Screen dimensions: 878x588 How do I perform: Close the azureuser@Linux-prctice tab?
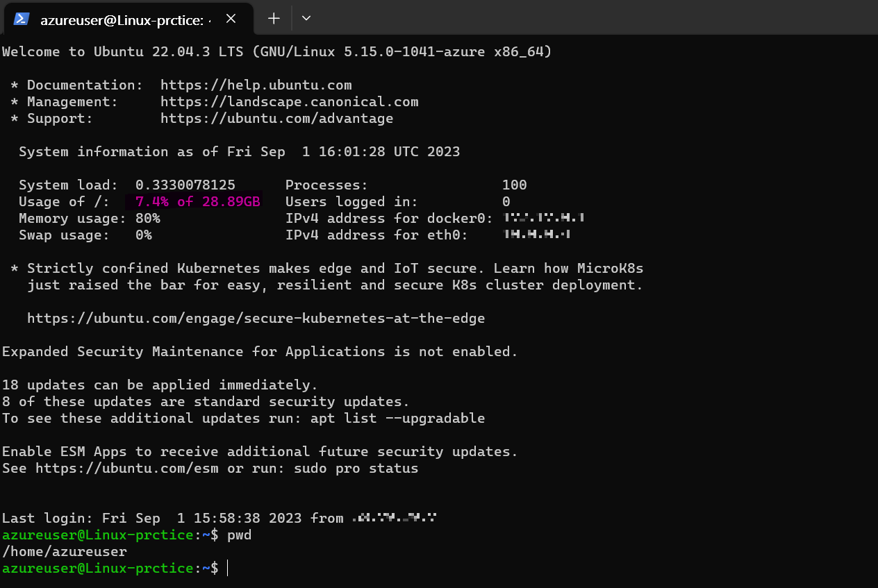231,19
